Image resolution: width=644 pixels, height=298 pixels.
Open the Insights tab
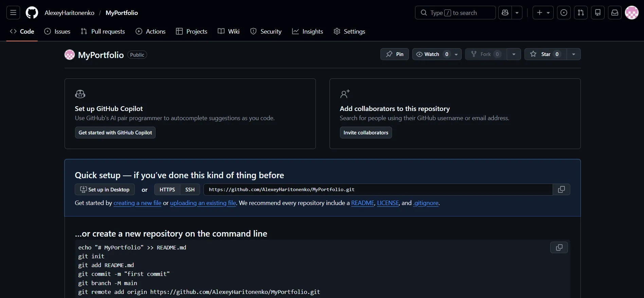(x=307, y=31)
